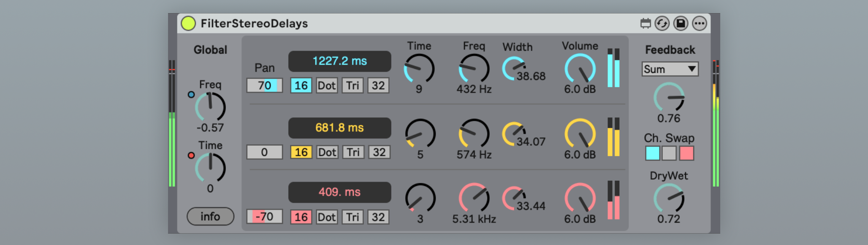Click the cyan 16 note button

click(301, 86)
